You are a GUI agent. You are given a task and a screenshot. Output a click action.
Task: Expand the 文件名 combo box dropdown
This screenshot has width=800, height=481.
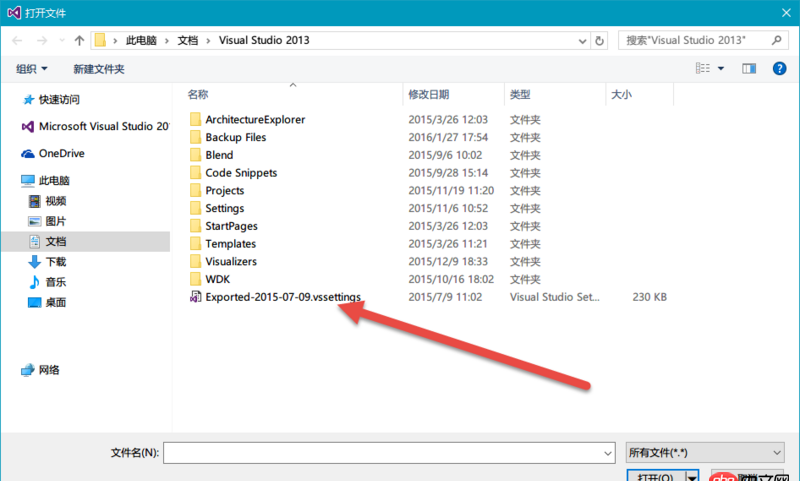click(608, 453)
